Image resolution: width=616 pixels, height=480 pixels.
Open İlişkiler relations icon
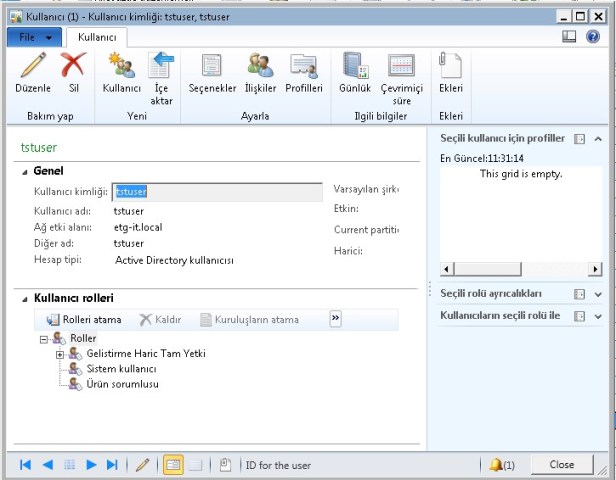[x=260, y=67]
